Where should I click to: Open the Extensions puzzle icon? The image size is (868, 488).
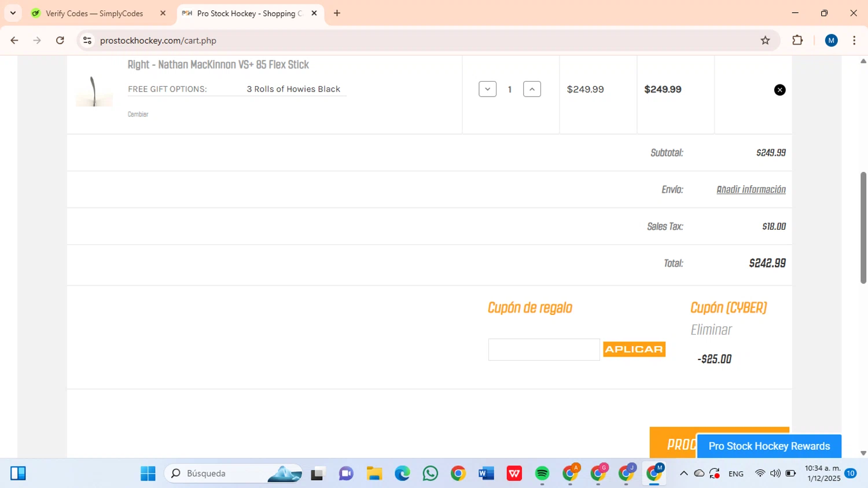coord(797,41)
